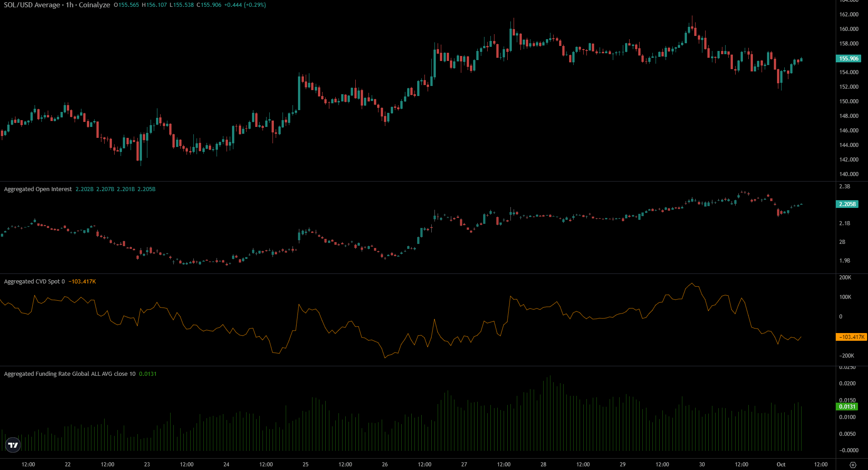868x470 pixels.
Task: Click the 2.1B open interest axis label
Action: [x=844, y=223]
